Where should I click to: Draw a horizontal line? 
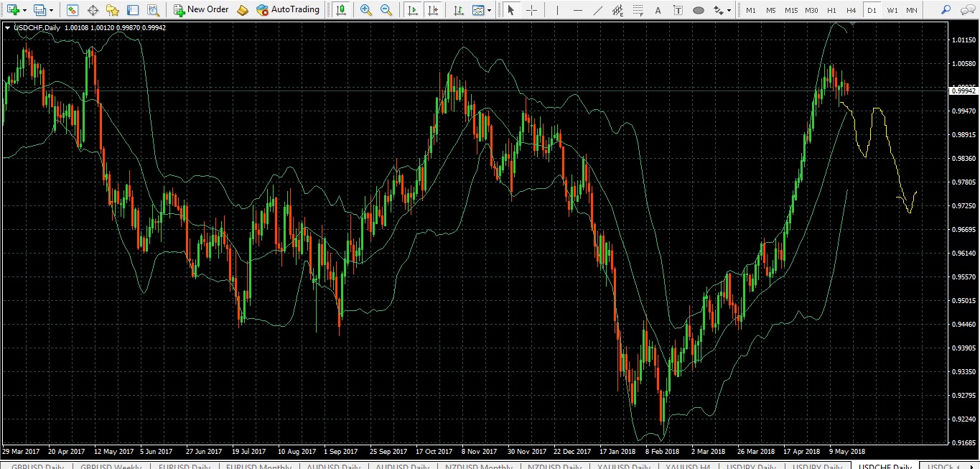[x=577, y=10]
